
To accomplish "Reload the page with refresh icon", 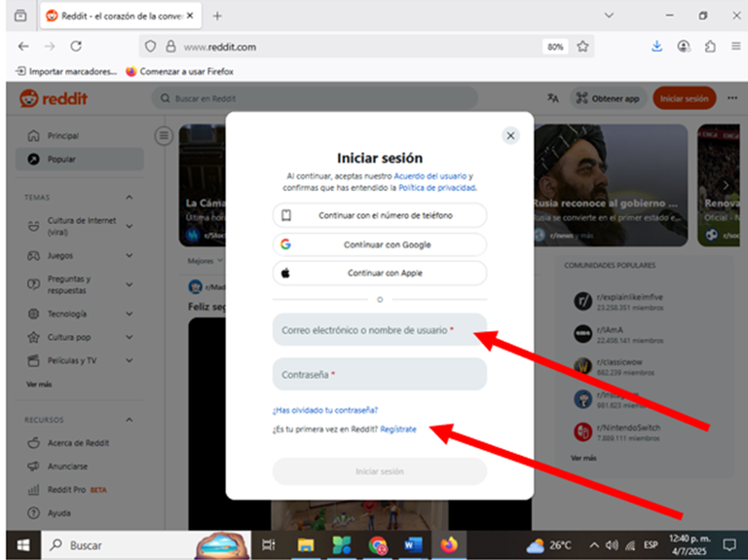I will pos(76,47).
